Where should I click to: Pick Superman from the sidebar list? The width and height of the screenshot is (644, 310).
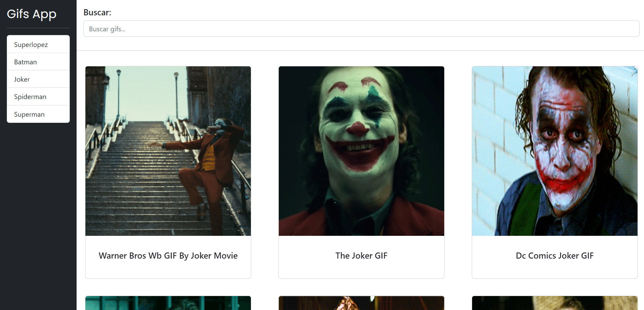pos(38,114)
